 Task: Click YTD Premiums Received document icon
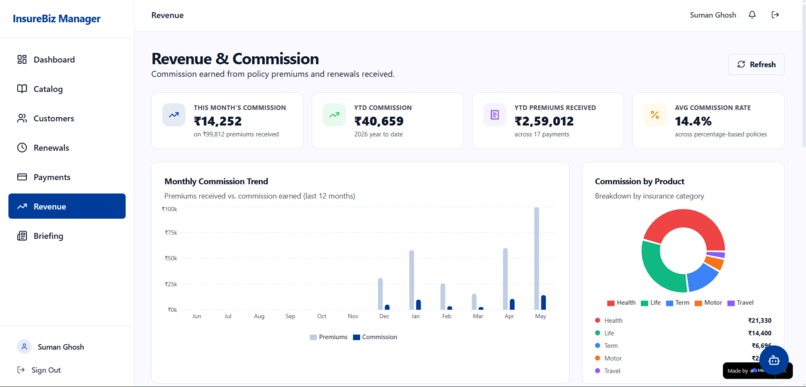tap(494, 115)
